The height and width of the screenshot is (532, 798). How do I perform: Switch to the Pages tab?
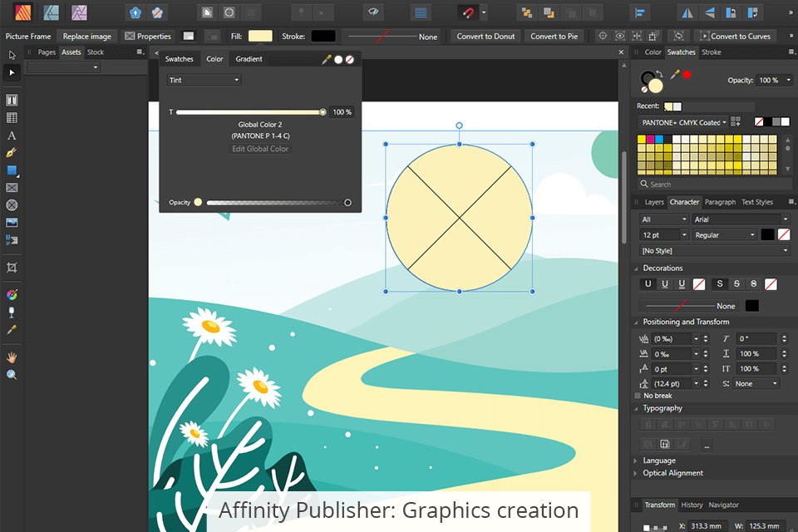[x=47, y=52]
